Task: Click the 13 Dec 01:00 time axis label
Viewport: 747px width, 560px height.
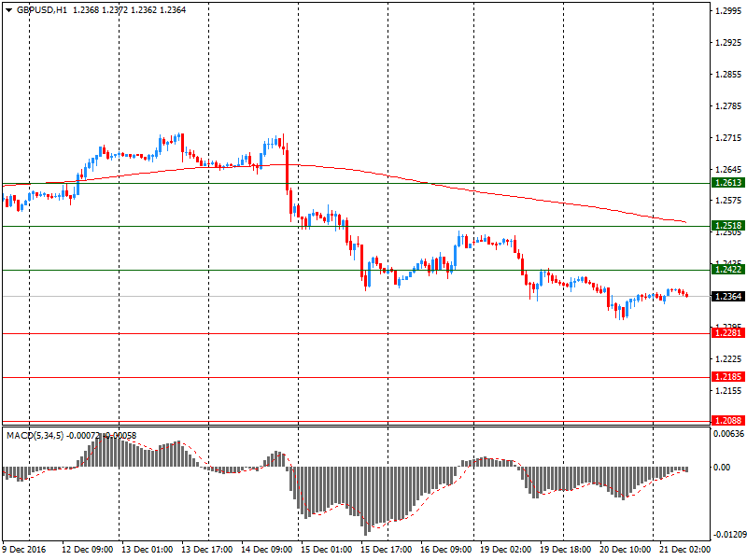Action: (148, 550)
